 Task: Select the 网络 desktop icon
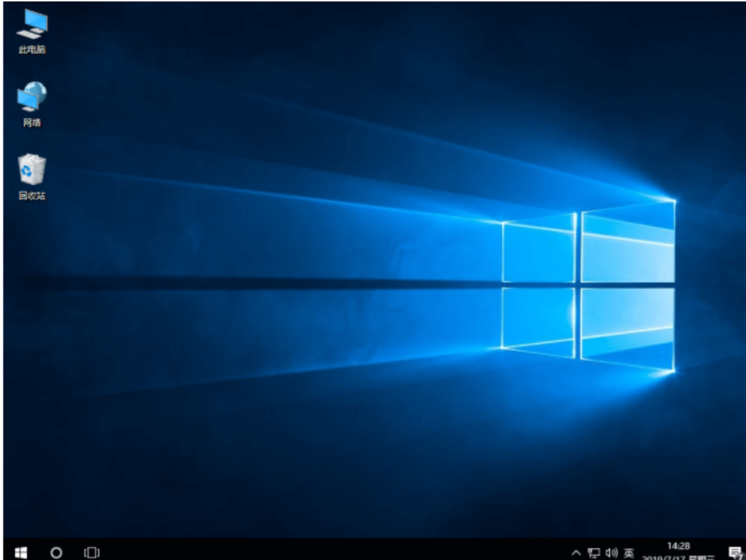click(32, 104)
